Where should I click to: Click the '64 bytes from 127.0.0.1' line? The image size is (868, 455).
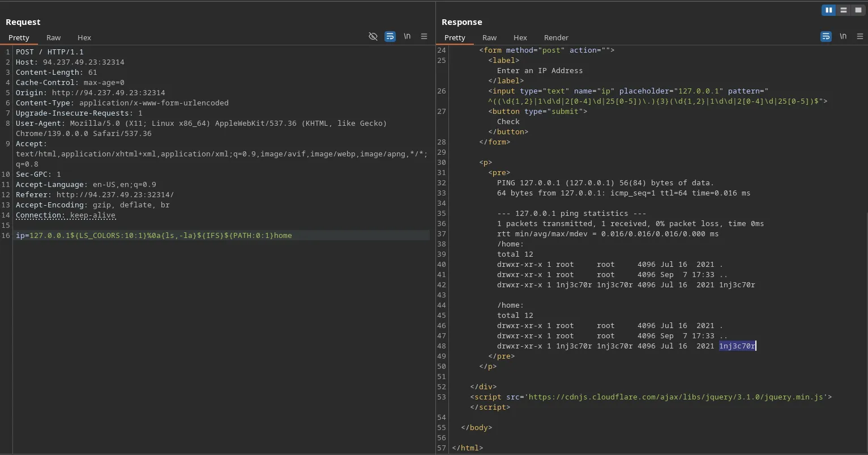click(x=624, y=193)
